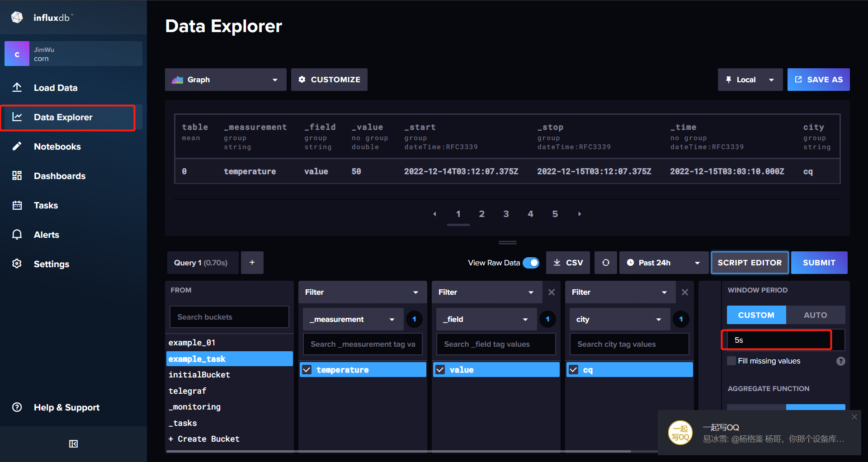Image resolution: width=868 pixels, height=462 pixels.
Task: Add a new query tab
Action: click(x=252, y=263)
